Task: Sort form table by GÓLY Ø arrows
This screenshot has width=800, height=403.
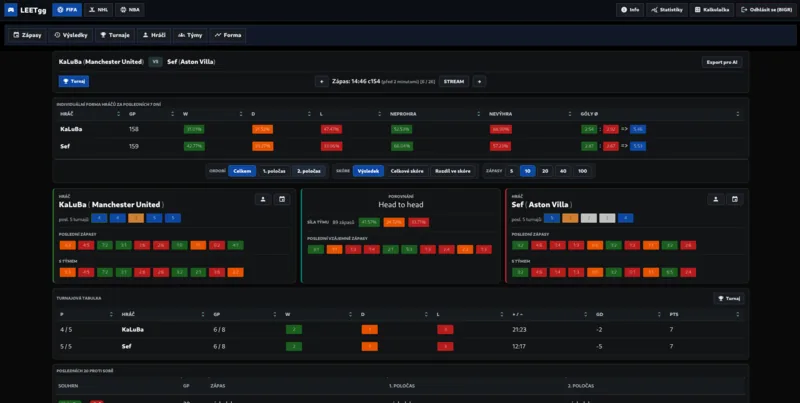Action: pos(738,114)
